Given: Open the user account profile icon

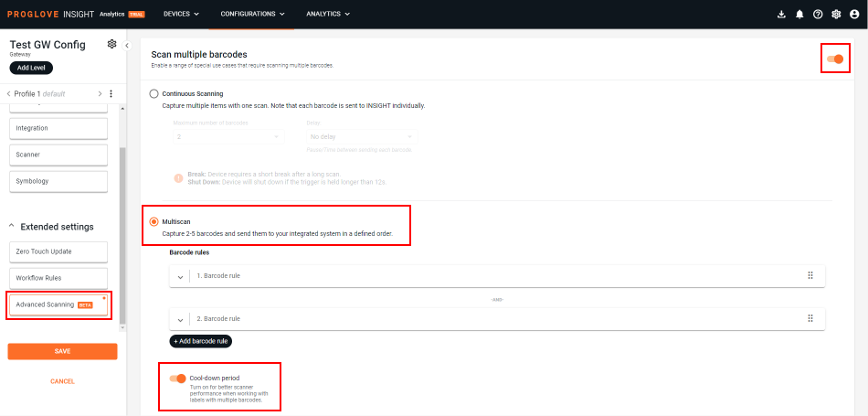Looking at the screenshot, I should click(854, 15).
